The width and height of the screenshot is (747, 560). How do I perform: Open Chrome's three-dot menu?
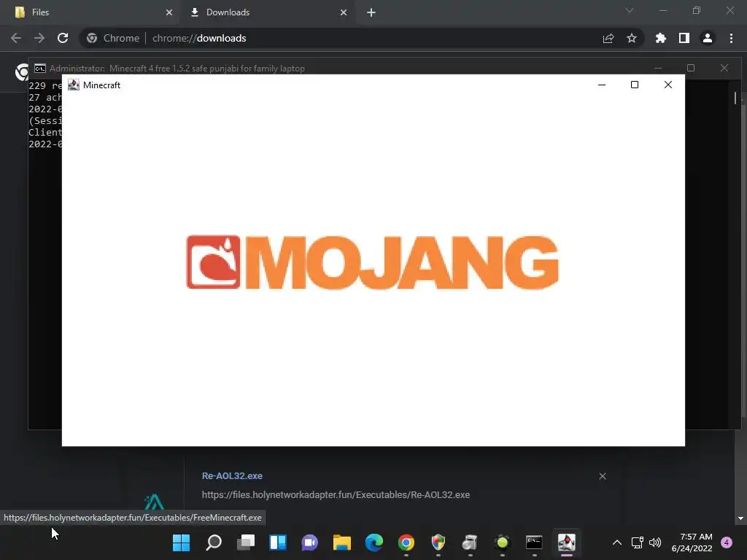[x=731, y=38]
